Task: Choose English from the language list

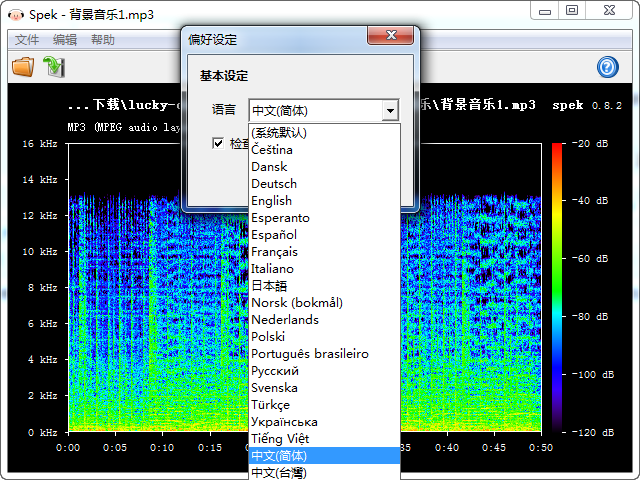Action: pos(324,201)
